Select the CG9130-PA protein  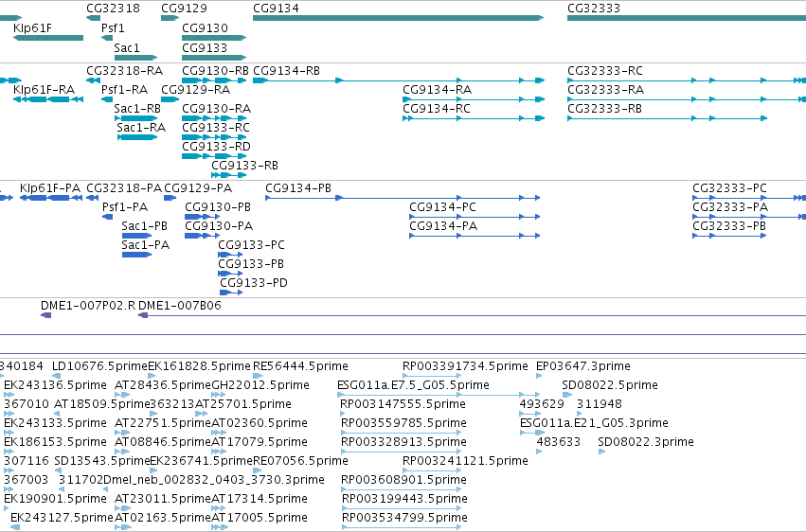tap(202, 236)
